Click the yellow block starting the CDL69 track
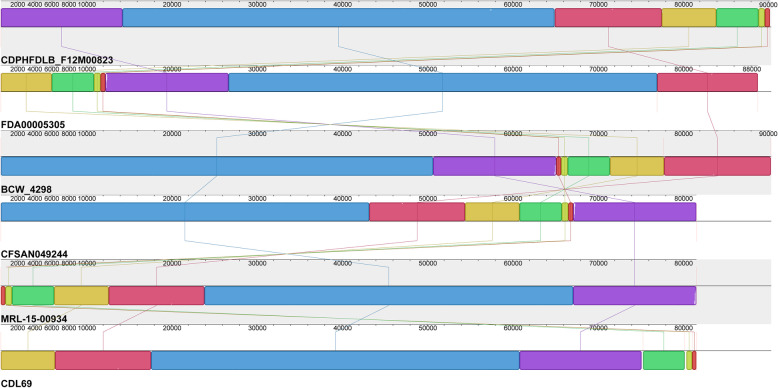Screen dimensions: 778x388 tap(28, 360)
